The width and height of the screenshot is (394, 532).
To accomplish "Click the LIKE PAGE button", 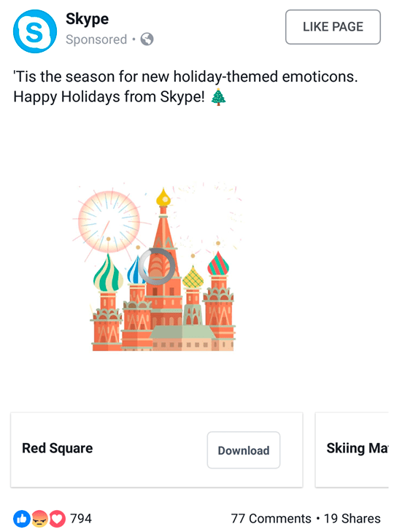I will coord(333,27).
